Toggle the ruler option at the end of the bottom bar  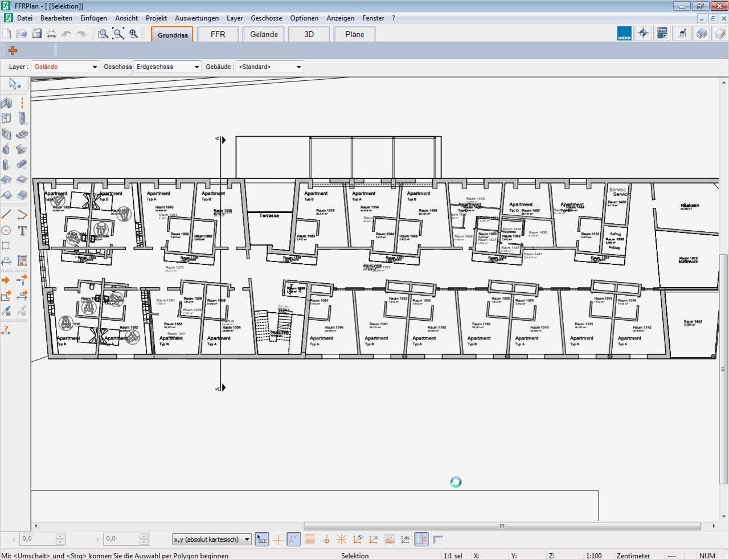pos(438,539)
